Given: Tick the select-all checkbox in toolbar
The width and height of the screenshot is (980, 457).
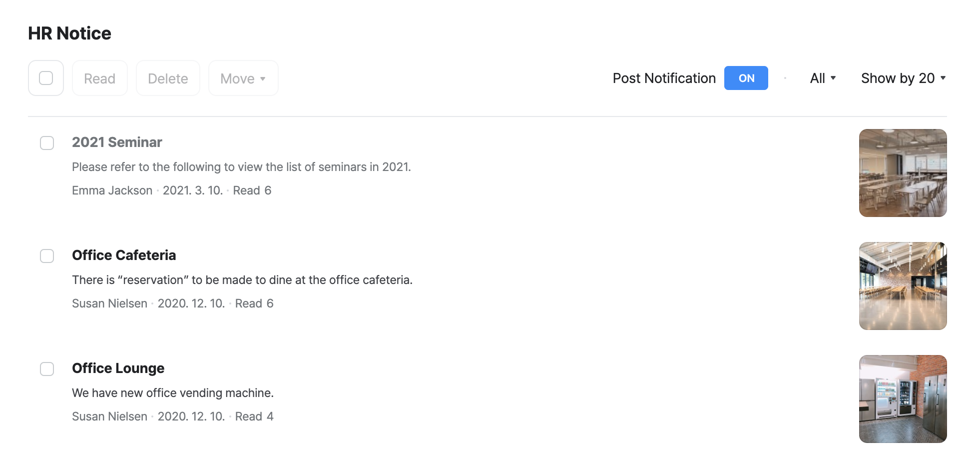Looking at the screenshot, I should (46, 78).
